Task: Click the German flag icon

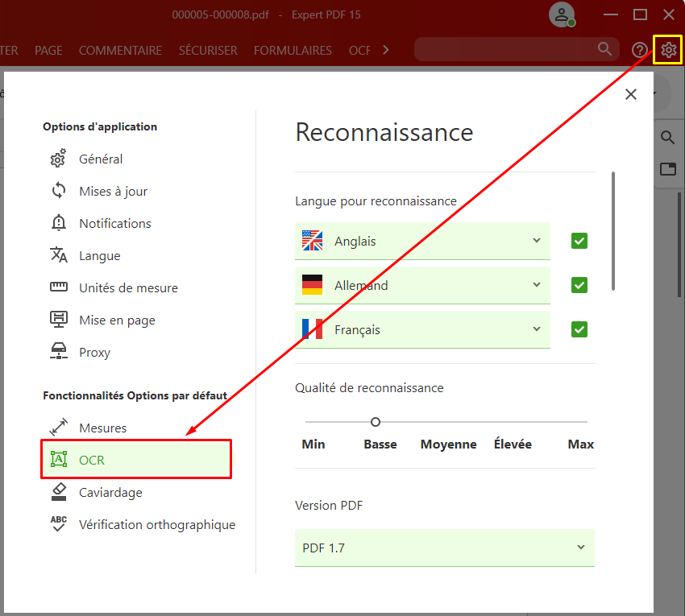Action: [x=313, y=285]
